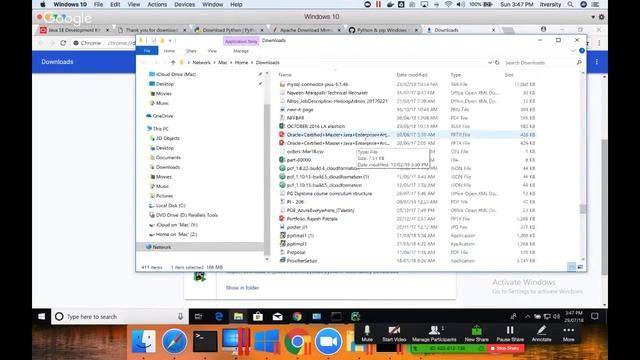Open the Windows Start menu
This screenshot has height=360, width=640.
click(x=41, y=316)
